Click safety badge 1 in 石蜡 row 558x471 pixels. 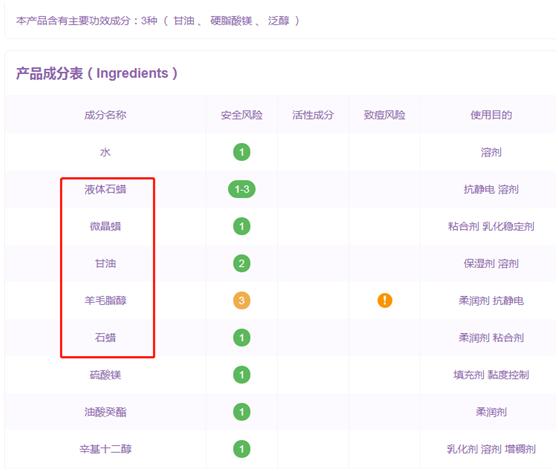pos(242,338)
